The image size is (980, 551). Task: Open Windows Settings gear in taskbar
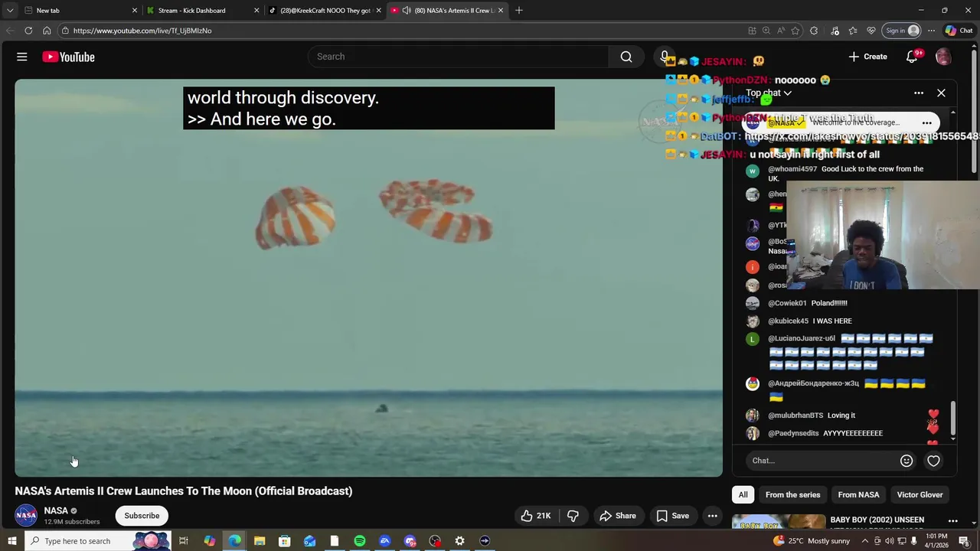coord(459,541)
